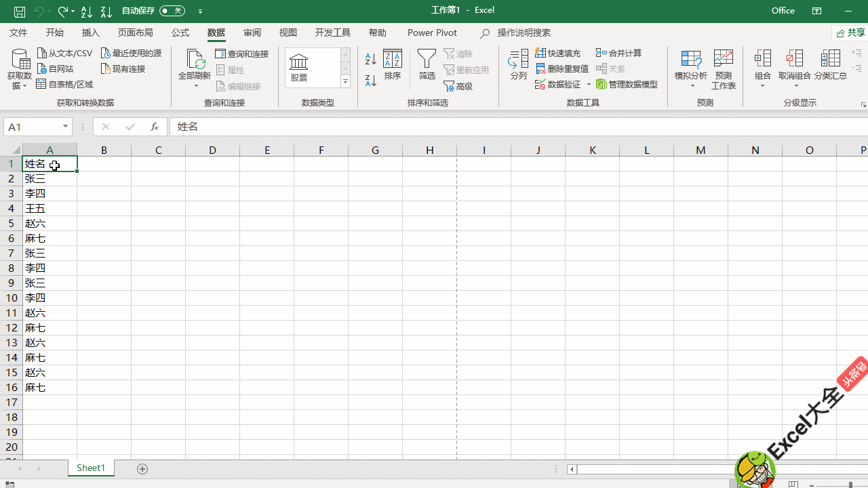Apply 筛选 filter funnel
Viewport: 868px width, 488px height.
427,65
